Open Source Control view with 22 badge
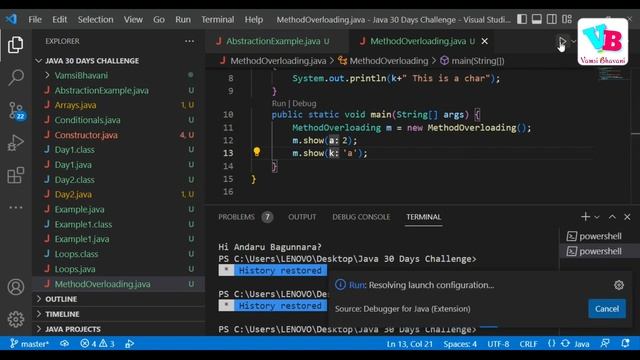640x360 pixels. point(16,111)
